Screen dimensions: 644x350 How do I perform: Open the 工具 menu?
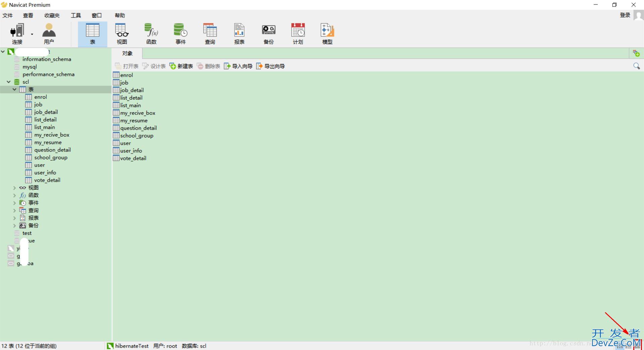pyautogui.click(x=76, y=15)
